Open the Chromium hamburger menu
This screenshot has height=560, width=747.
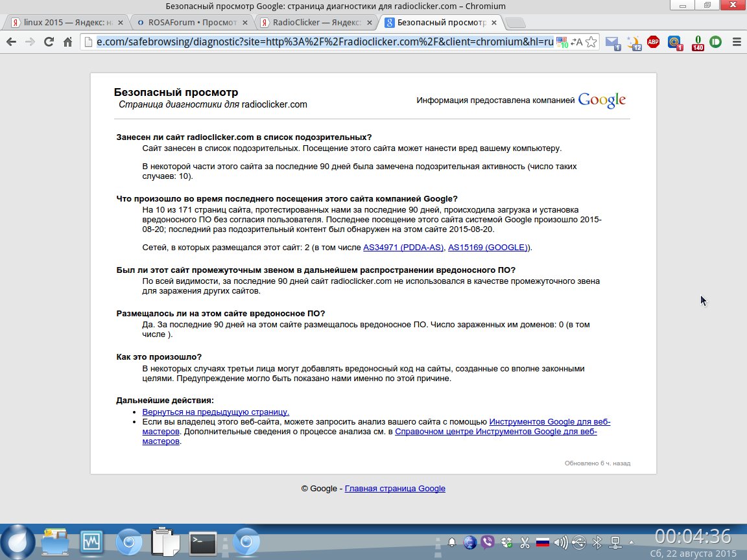point(737,42)
